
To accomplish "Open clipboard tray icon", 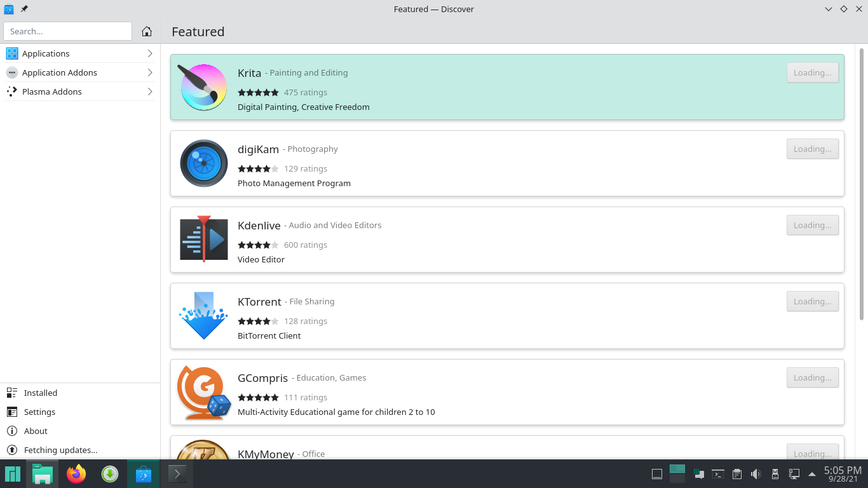I will (x=737, y=474).
